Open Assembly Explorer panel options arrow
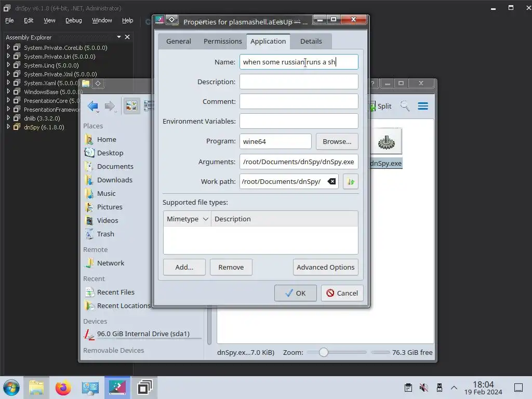532x399 pixels. (119, 37)
